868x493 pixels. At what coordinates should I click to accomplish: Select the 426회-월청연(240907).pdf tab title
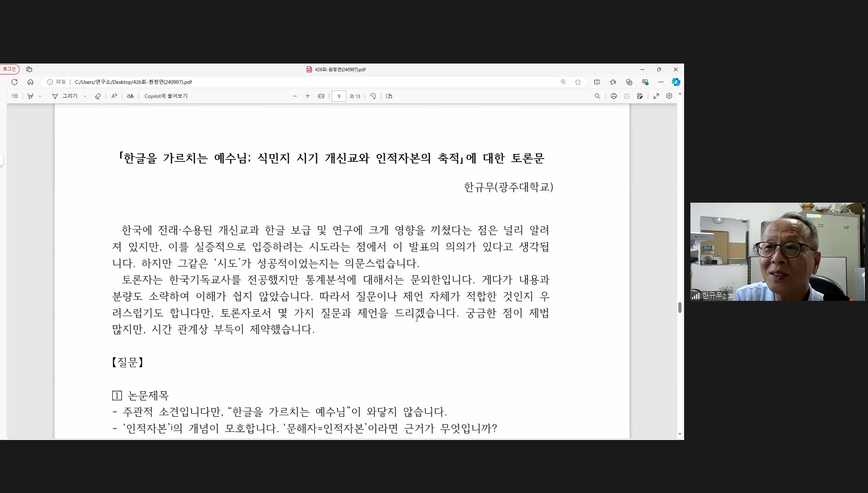point(340,69)
